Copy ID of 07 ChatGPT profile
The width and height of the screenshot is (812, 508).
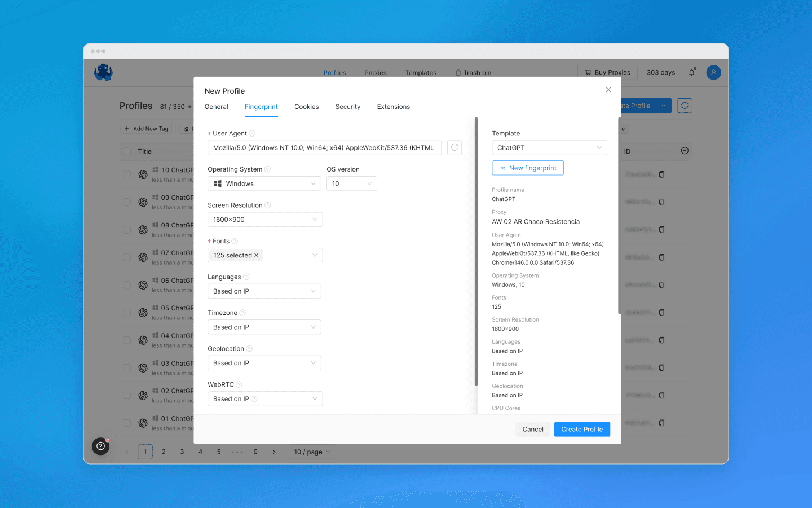(661, 257)
